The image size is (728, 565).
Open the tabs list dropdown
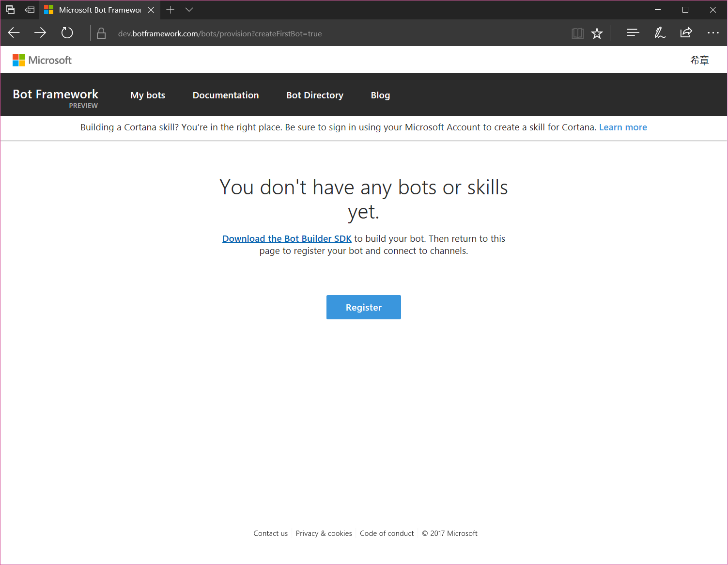[x=189, y=9]
